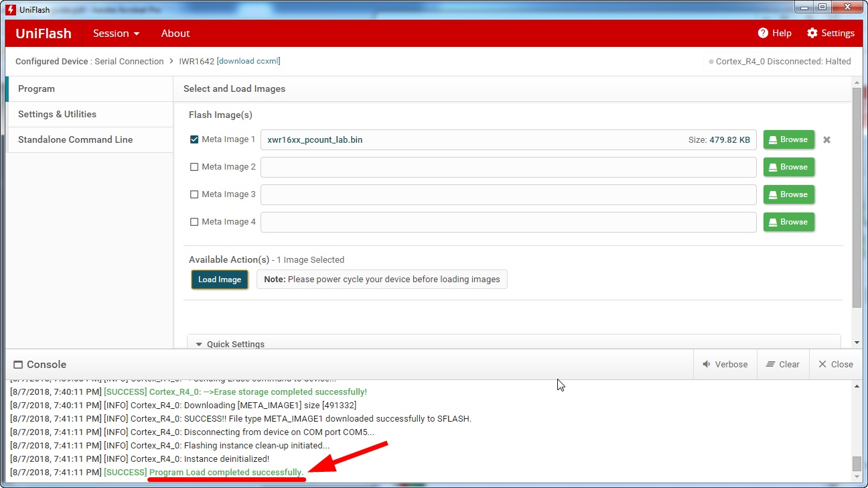This screenshot has width=868, height=488.
Task: Click 'Flashing instance clean-up initiated' log line
Action: (170, 445)
